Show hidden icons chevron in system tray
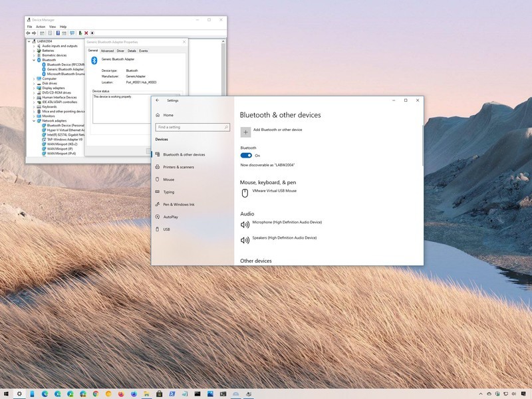Viewport: 532px width, 399px height. (x=481, y=394)
